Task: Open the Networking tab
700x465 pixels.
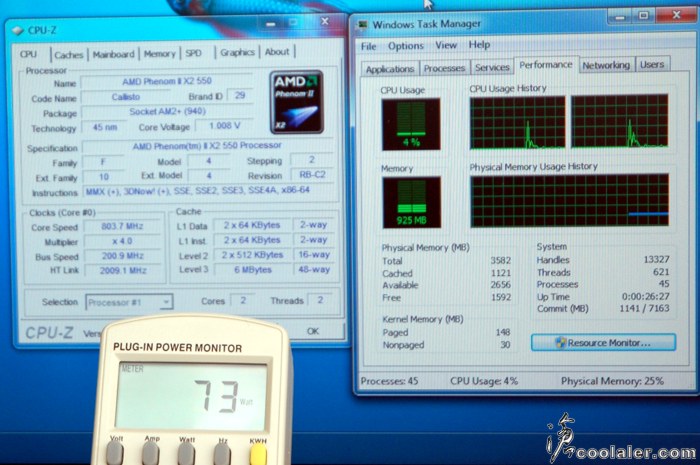Action: [606, 65]
